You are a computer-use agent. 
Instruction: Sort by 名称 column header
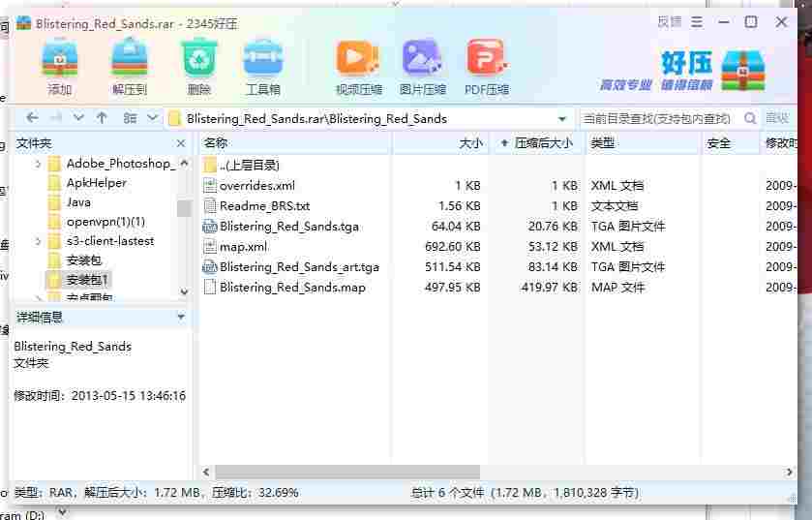click(294, 143)
